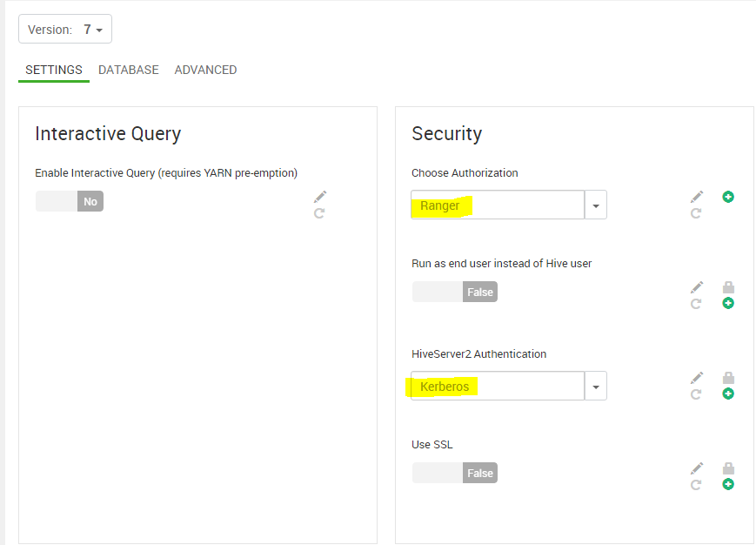Click lock icon for Run as end user

728,287
